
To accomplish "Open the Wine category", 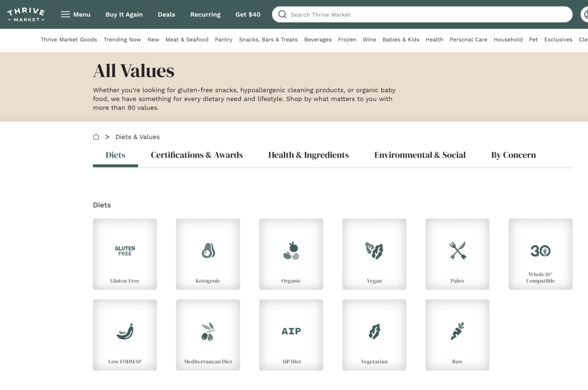I will pyautogui.click(x=369, y=40).
